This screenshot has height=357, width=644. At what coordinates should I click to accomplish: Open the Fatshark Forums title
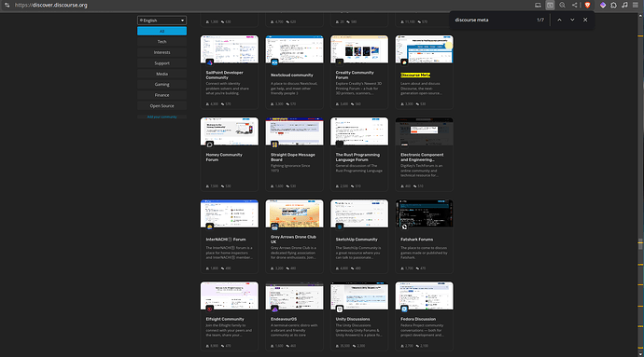coord(416,240)
